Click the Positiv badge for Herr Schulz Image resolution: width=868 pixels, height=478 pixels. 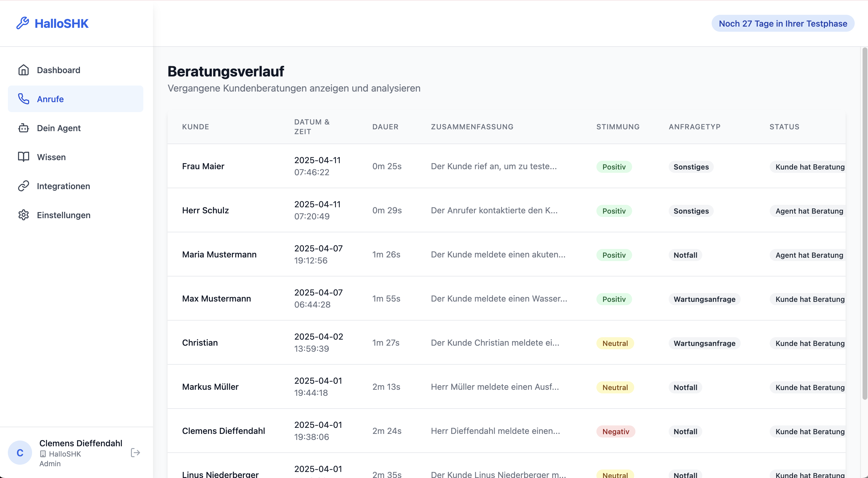614,211
